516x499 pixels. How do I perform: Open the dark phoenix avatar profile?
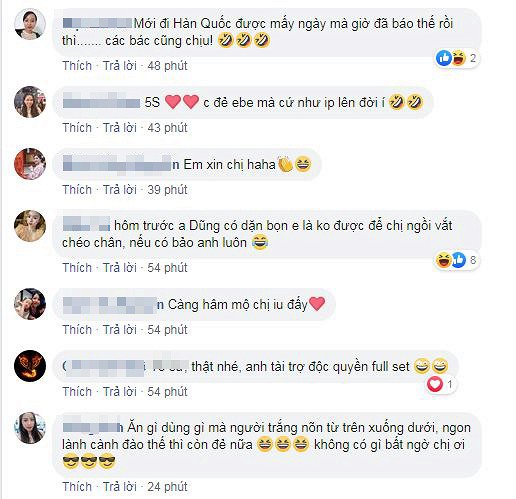click(x=30, y=366)
